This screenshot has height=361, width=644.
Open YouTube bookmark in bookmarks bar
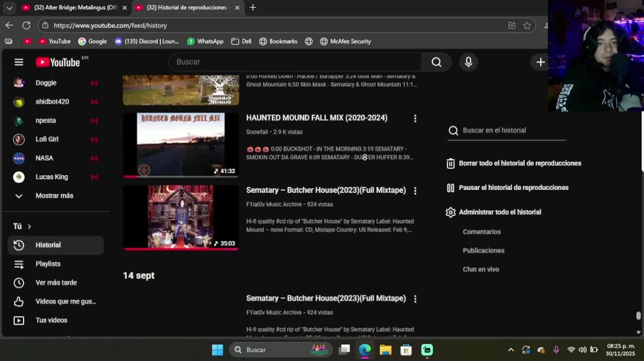click(x=55, y=41)
